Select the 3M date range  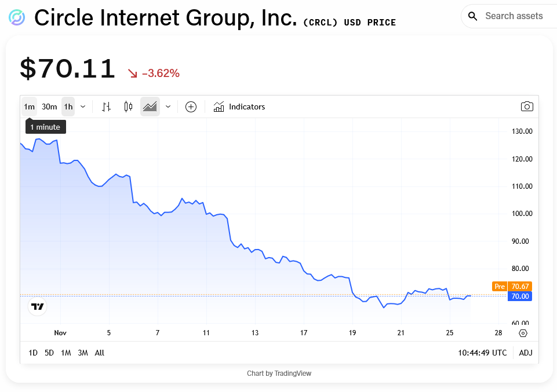[82, 353]
